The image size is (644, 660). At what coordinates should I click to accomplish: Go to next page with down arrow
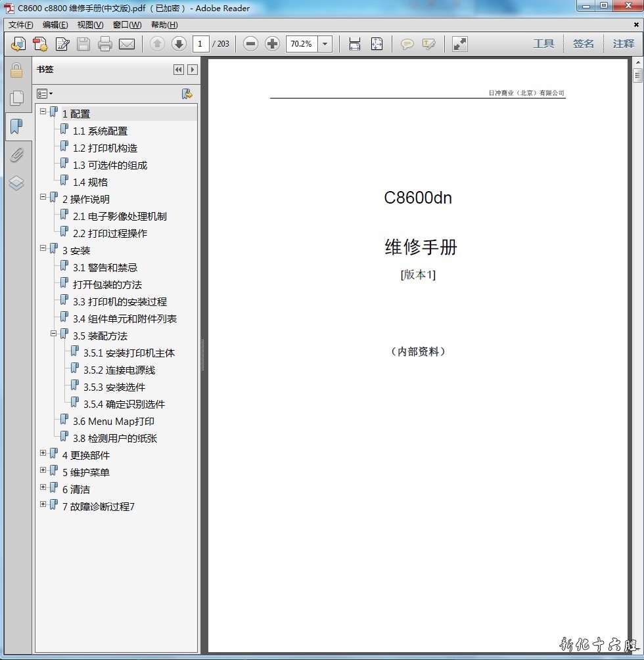(179, 44)
